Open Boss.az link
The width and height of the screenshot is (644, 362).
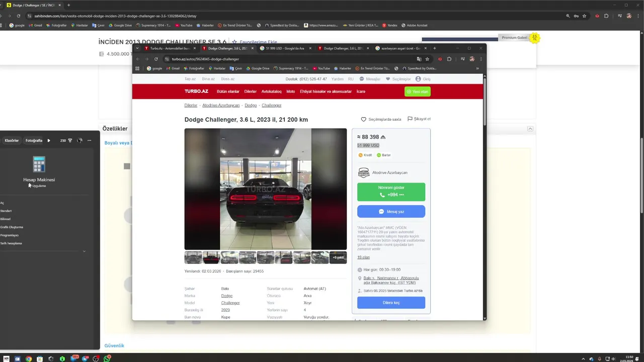point(228,79)
